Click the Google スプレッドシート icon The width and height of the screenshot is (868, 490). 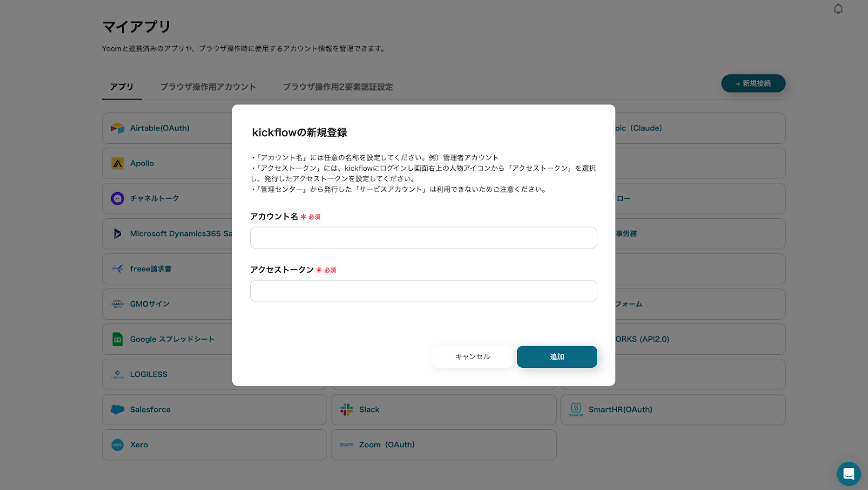click(x=117, y=339)
